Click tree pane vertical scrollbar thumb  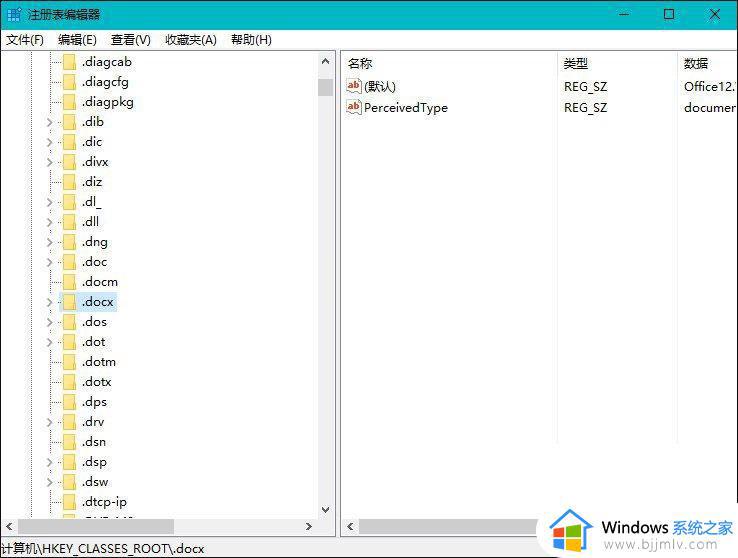pos(325,87)
